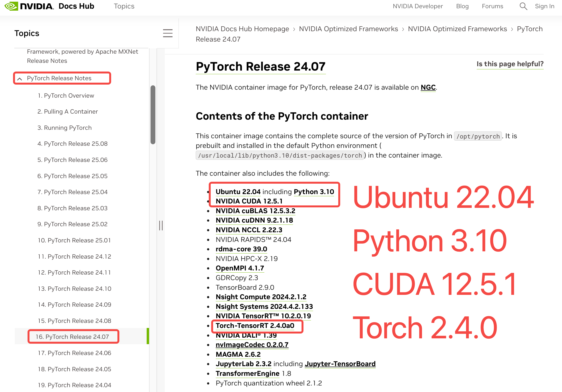This screenshot has height=392, width=562.
Task: Collapse the PyTorch Release Notes section chevron
Action: pyautogui.click(x=20, y=79)
